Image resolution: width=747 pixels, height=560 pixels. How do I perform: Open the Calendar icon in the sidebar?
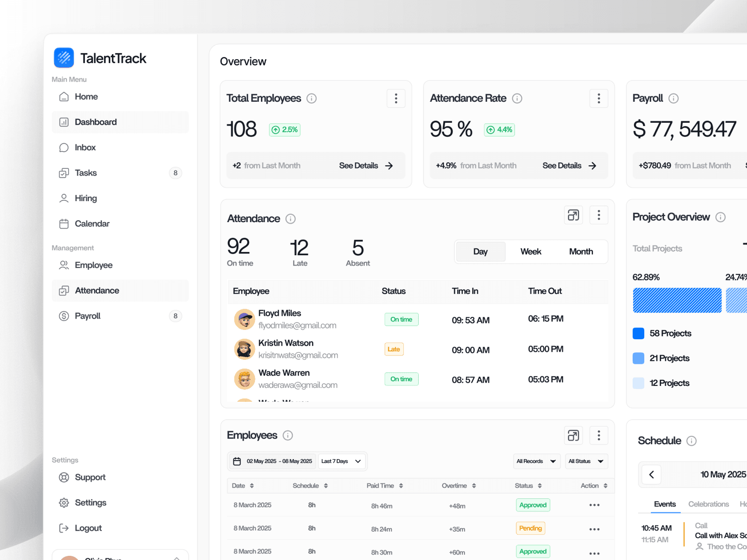click(x=64, y=224)
